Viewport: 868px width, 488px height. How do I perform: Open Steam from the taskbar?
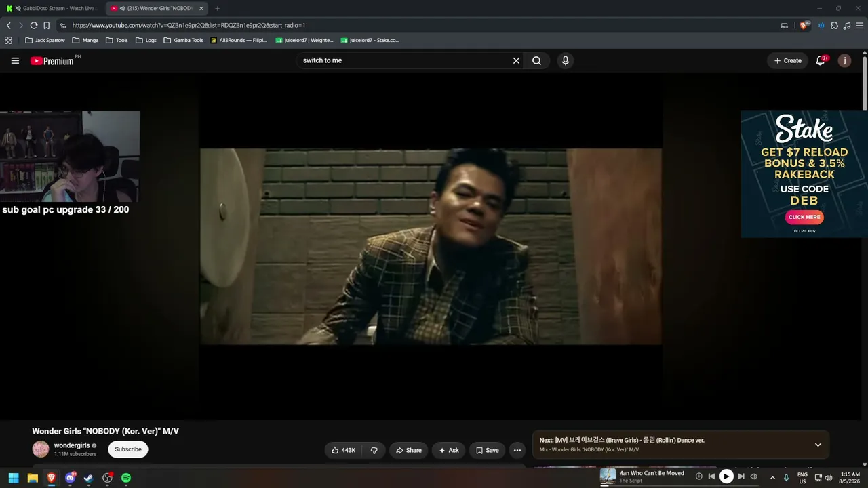pos(89,478)
